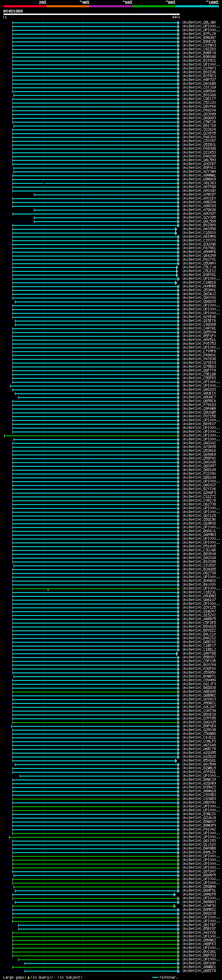This screenshot has width=222, height=980.
Task: Click the UniRef100_P49398 hit label
Action: 199,149
